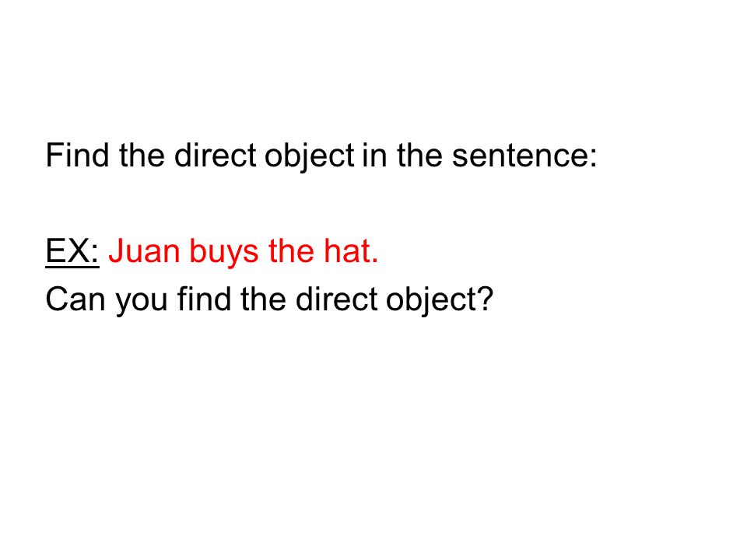Click the red word the before hat
This screenshot has height=560, width=747.
pos(291,251)
